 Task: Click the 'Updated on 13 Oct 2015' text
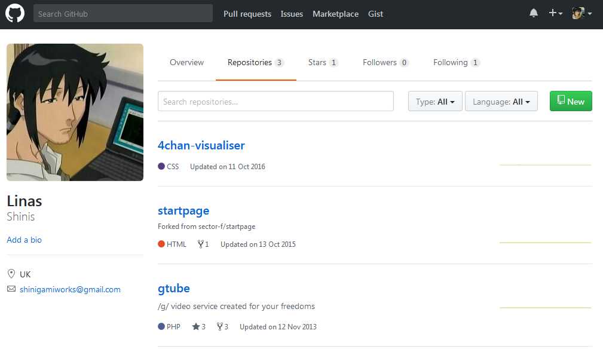click(258, 244)
